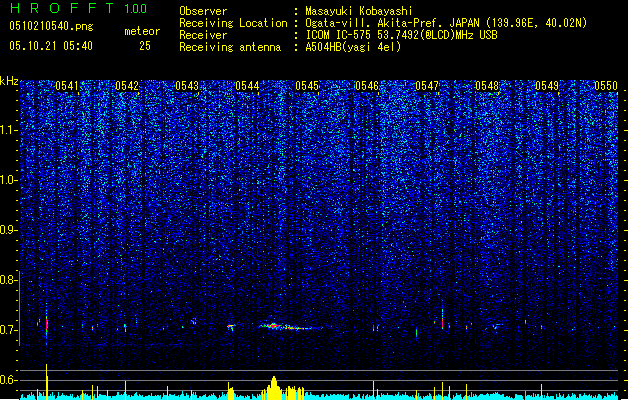Click the HROFFT 1.0.0 title text
Screen dimensions: 629x400
point(79,8)
